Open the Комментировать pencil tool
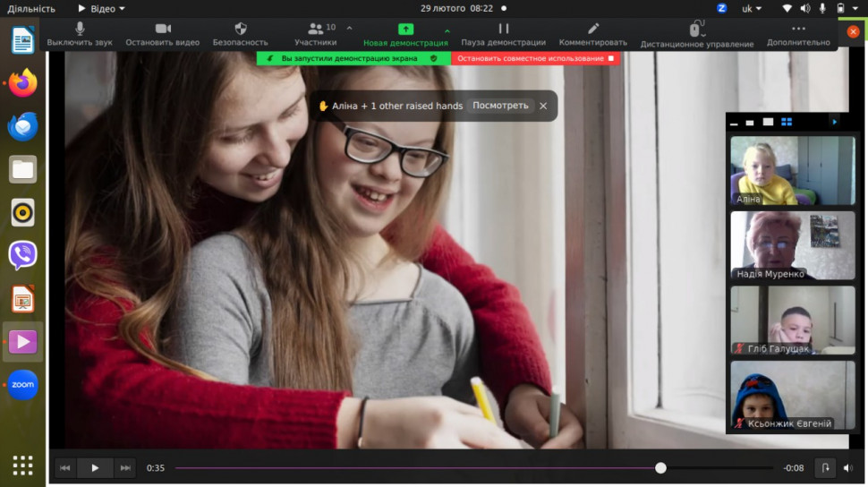The height and width of the screenshot is (487, 868). coord(592,34)
